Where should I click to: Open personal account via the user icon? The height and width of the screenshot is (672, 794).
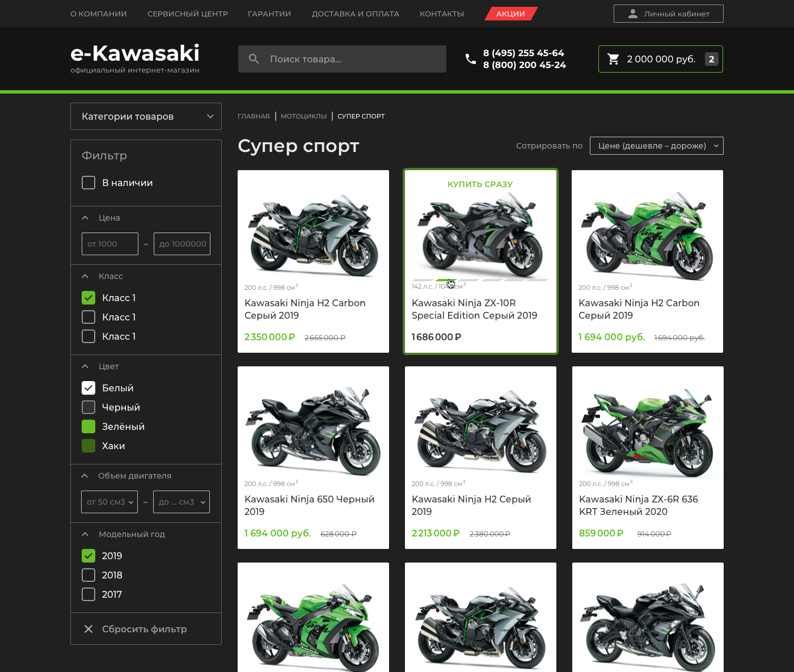tap(633, 14)
